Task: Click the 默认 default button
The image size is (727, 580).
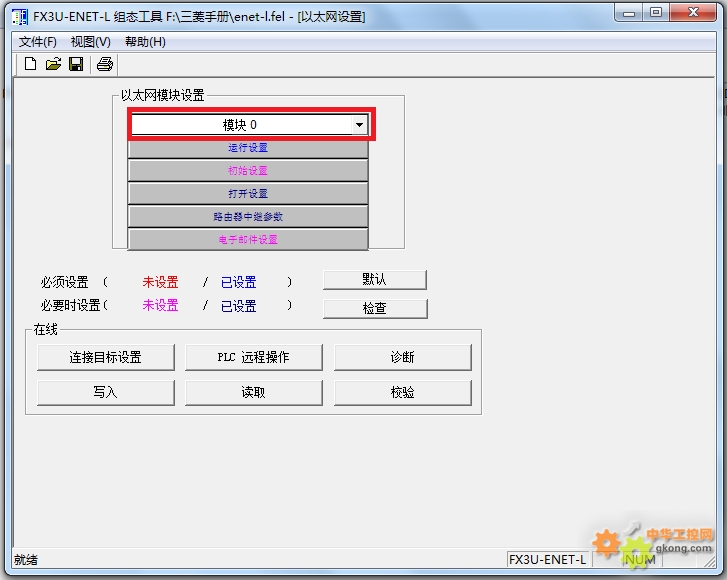Action: (375, 280)
